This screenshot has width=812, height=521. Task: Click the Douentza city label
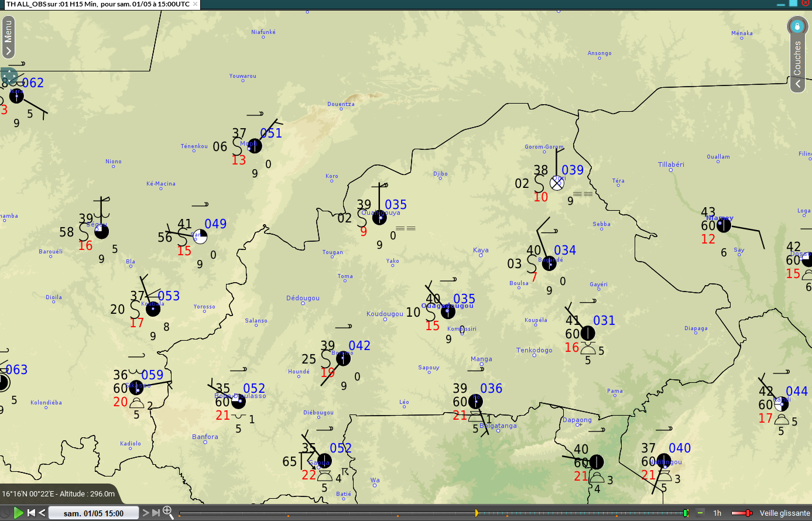coord(341,104)
